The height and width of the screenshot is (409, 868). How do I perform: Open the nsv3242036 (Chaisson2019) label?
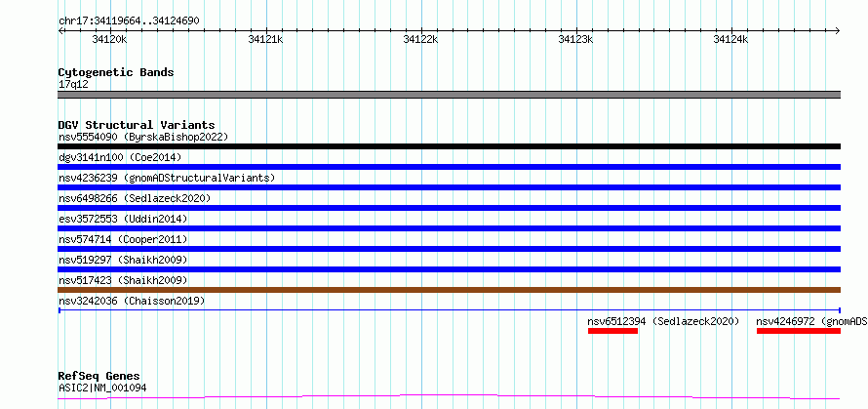coord(132,301)
